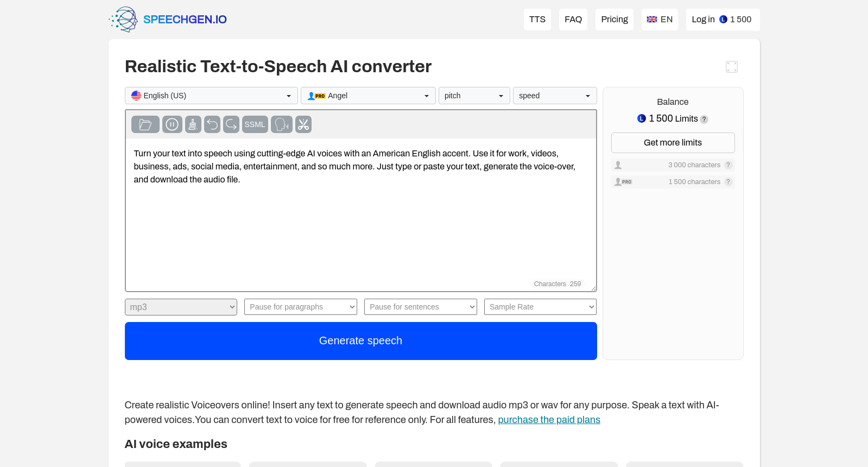Click the Generate speech button

361,341
